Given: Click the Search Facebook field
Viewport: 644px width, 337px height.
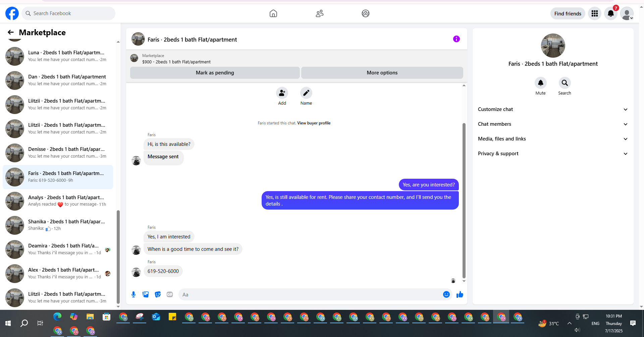Looking at the screenshot, I should 68,13.
